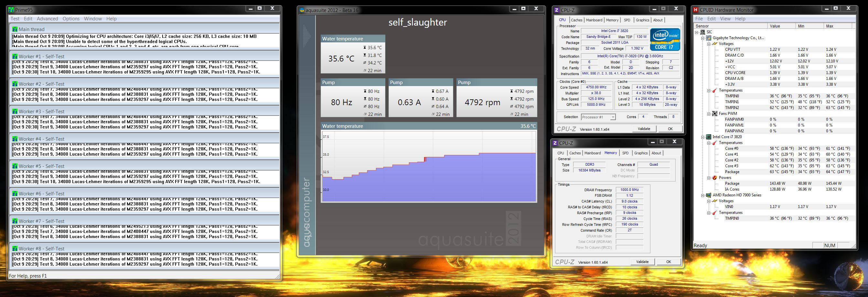
Task: Click the Powers flame icon in Hardware Monitor
Action: click(715, 178)
